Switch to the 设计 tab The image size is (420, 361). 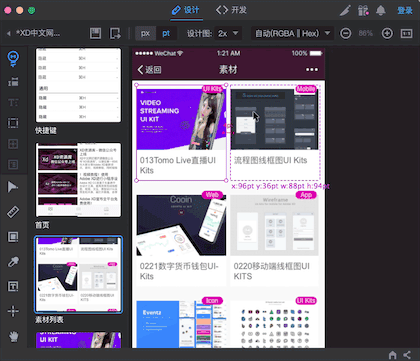coord(186,10)
